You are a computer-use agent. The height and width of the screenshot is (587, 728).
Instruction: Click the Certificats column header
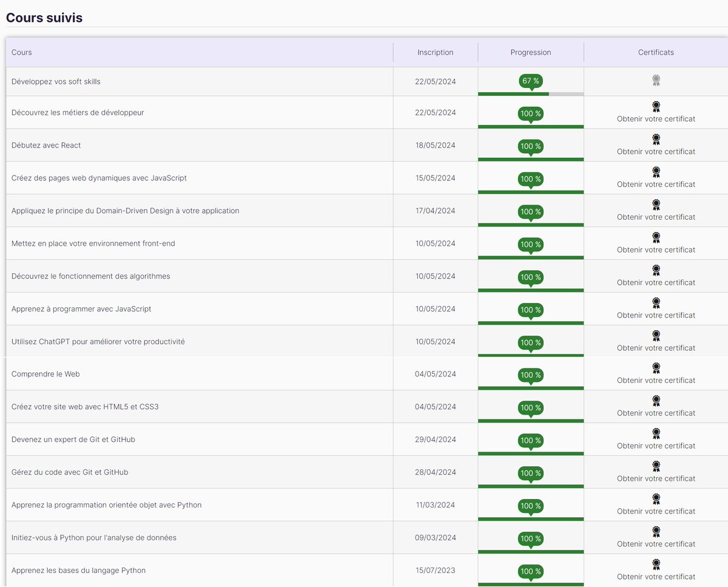pyautogui.click(x=656, y=52)
